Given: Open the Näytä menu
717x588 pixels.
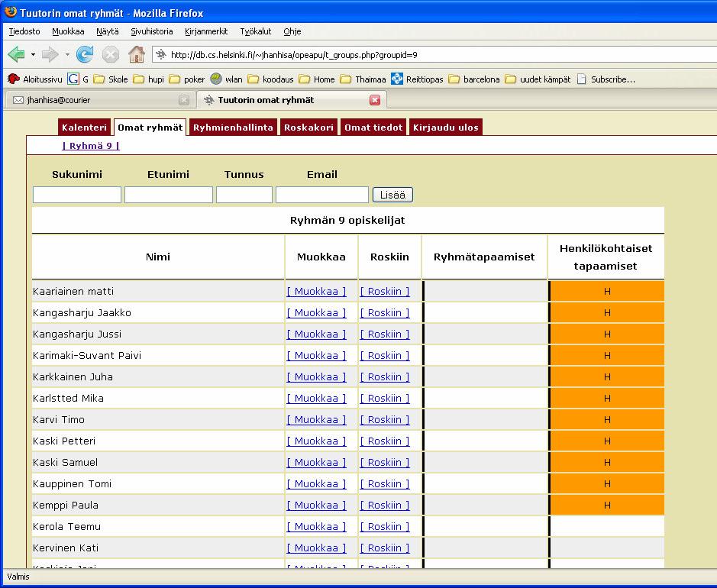Looking at the screenshot, I should (x=108, y=31).
